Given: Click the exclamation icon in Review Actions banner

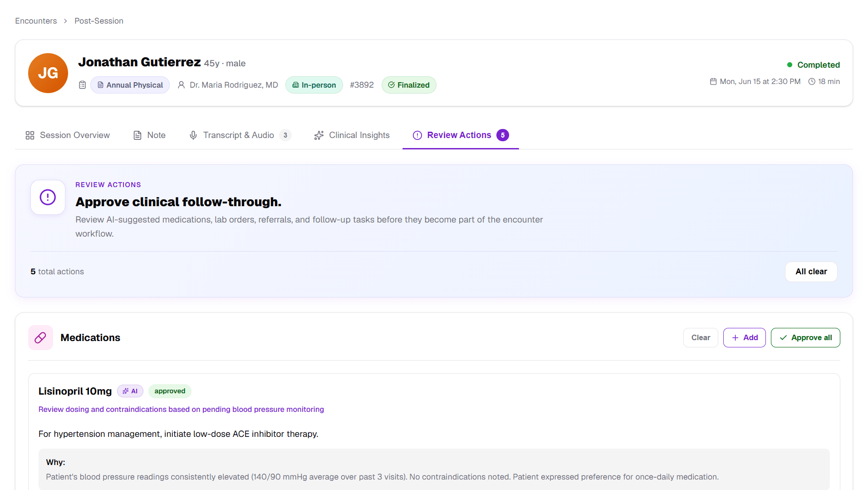Looking at the screenshot, I should [48, 198].
